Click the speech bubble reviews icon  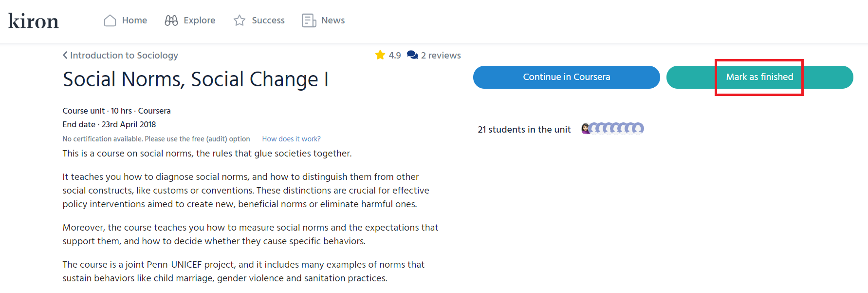412,55
